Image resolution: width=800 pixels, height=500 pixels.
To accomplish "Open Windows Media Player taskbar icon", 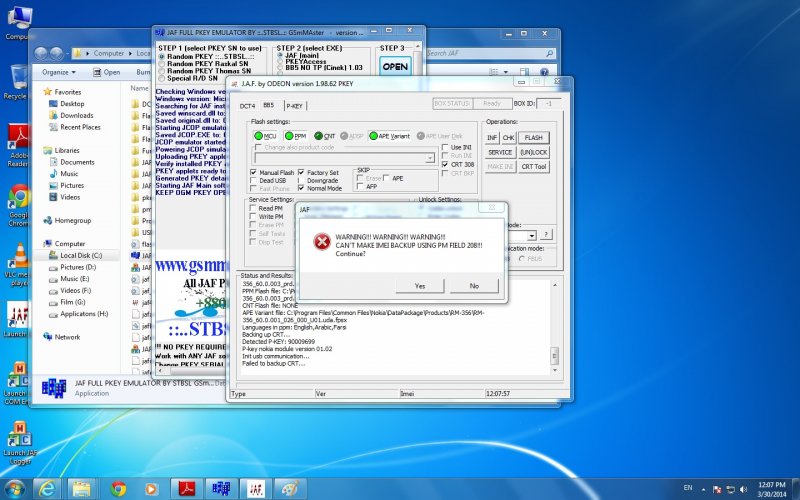I will (151, 489).
